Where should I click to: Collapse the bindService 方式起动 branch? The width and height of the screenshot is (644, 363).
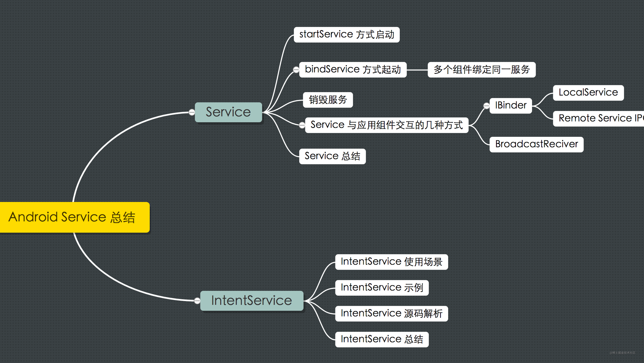click(296, 70)
